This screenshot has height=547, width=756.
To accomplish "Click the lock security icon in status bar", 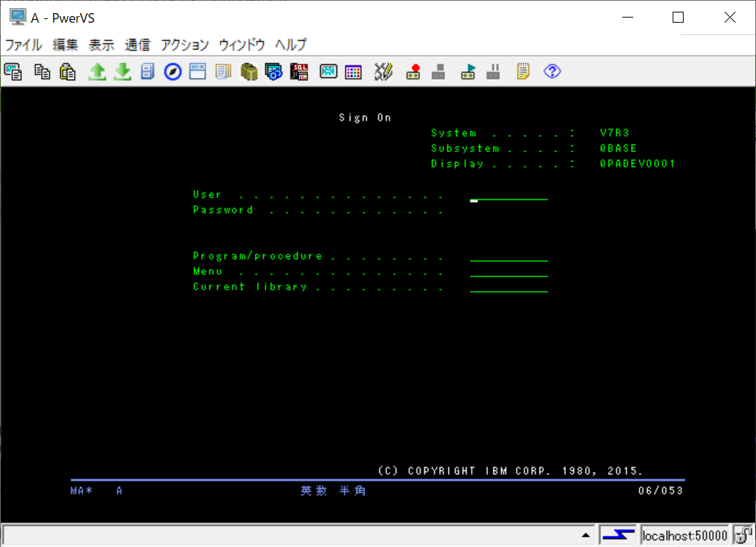I will pyautogui.click(x=743, y=535).
